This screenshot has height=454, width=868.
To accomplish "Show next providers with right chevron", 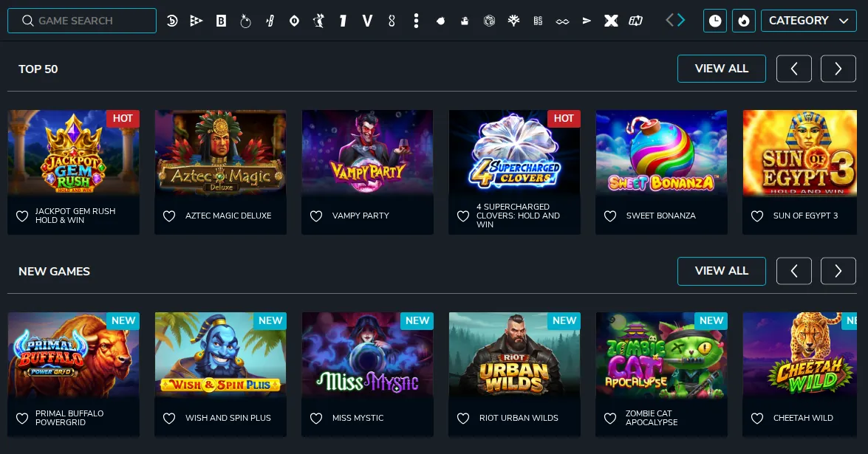I will pos(681,21).
